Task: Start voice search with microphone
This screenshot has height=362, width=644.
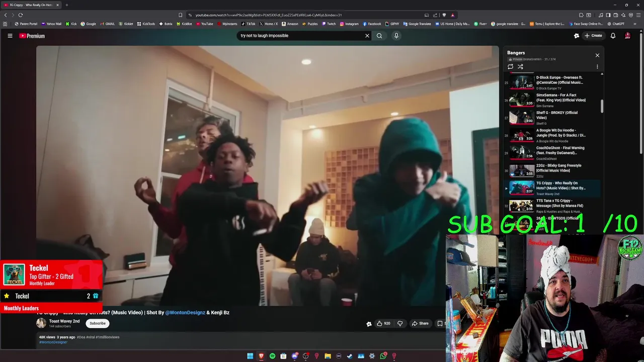Action: click(x=396, y=36)
